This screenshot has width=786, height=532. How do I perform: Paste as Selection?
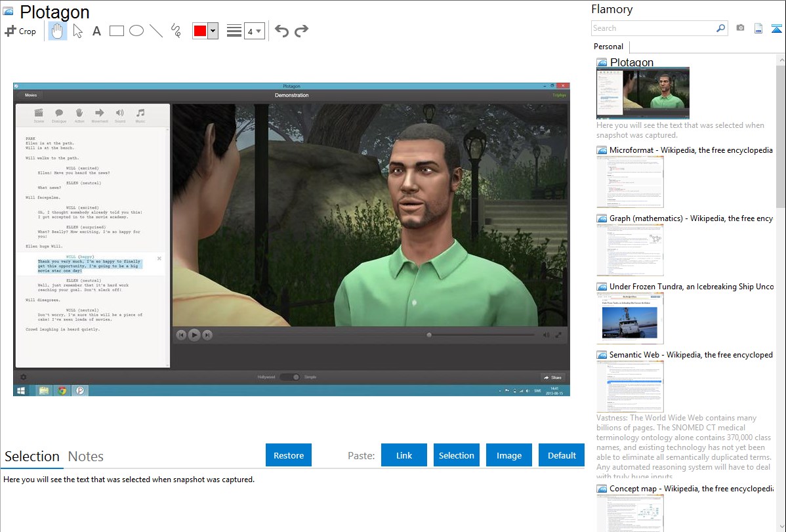pyautogui.click(x=457, y=455)
